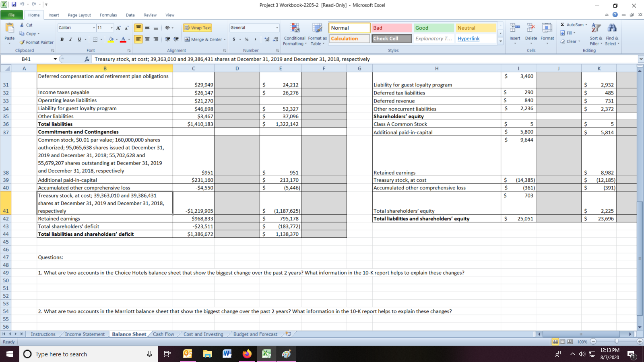The height and width of the screenshot is (362, 644).
Task: Switch to the Formulas ribbon tab
Action: [x=108, y=14]
